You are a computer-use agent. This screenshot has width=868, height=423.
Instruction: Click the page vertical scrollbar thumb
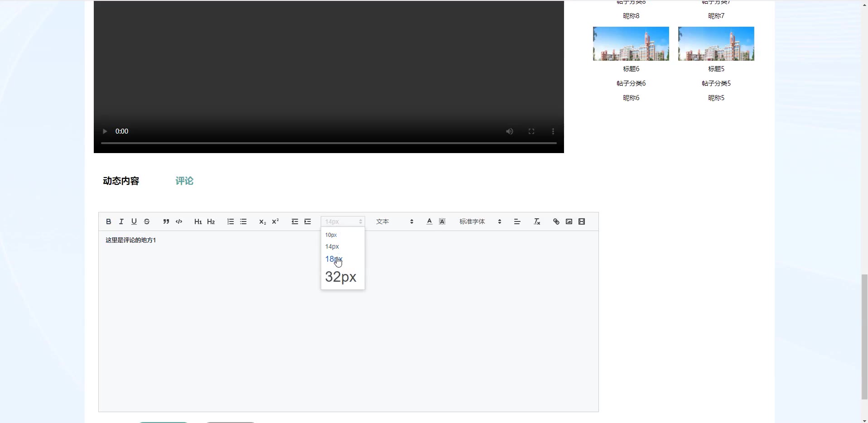tap(864, 336)
